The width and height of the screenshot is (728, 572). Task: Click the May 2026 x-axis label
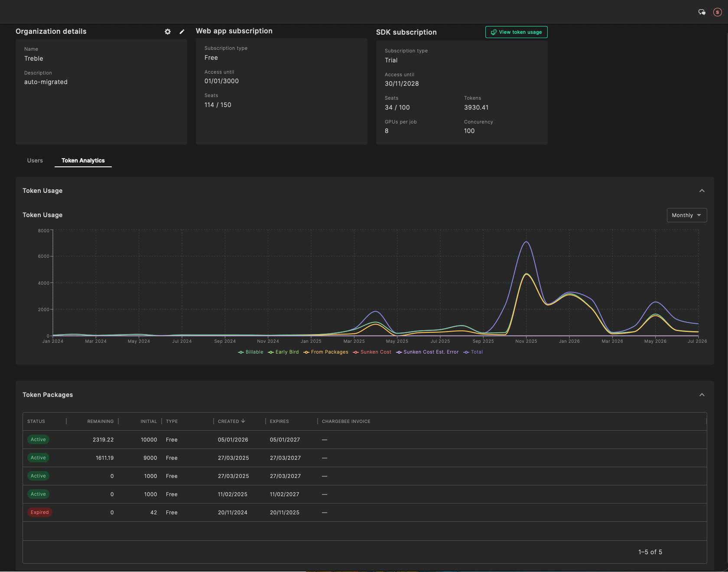click(x=655, y=341)
